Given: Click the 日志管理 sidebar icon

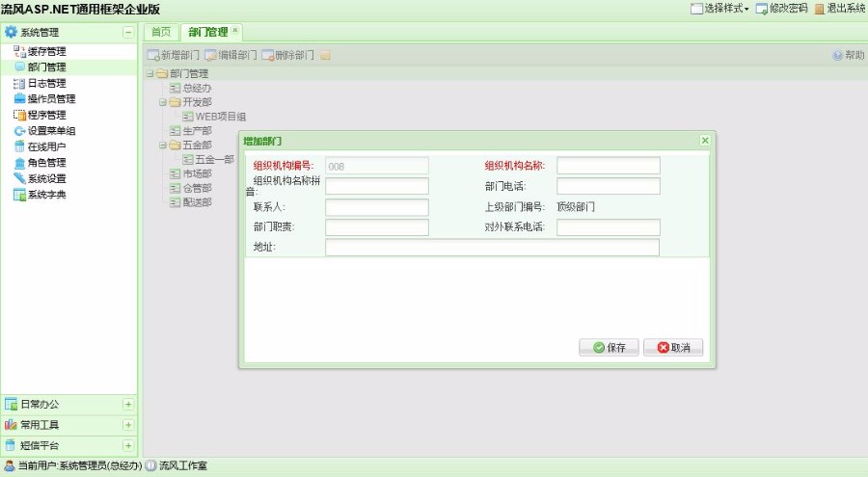Looking at the screenshot, I should tap(19, 84).
